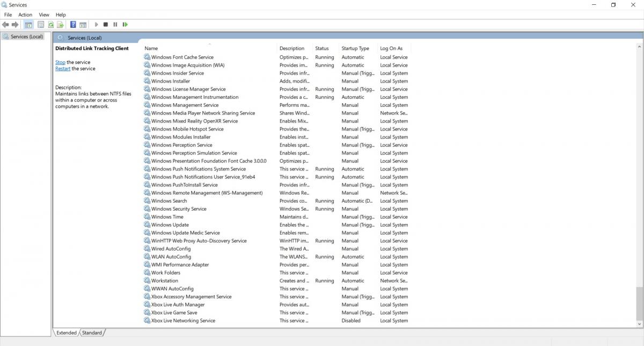Open the Action menu
Screen dimensions: 644x346
25,15
